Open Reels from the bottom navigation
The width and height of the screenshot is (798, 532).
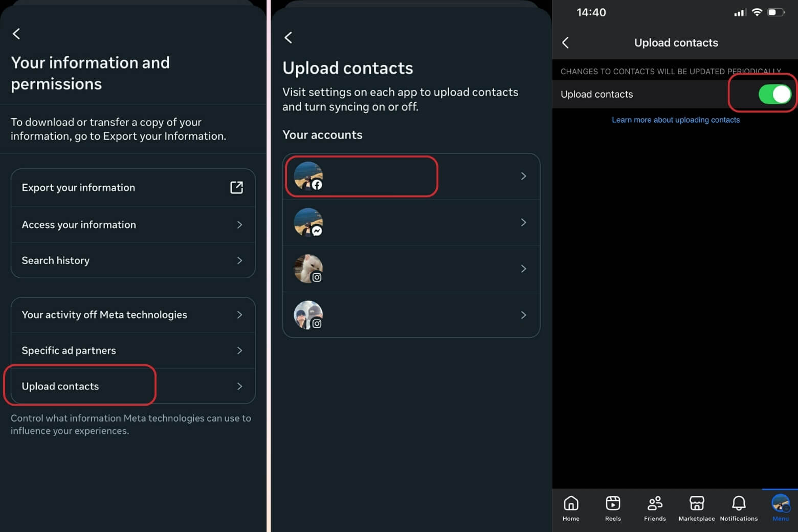pos(613,508)
